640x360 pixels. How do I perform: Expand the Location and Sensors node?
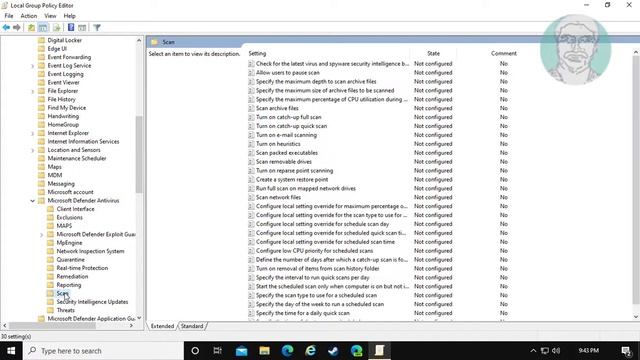pyautogui.click(x=32, y=150)
